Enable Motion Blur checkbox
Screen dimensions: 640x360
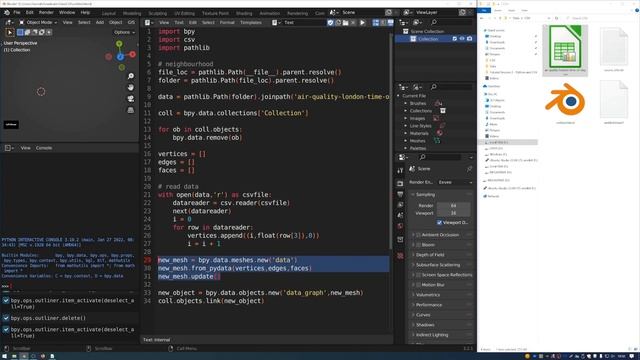418,285
